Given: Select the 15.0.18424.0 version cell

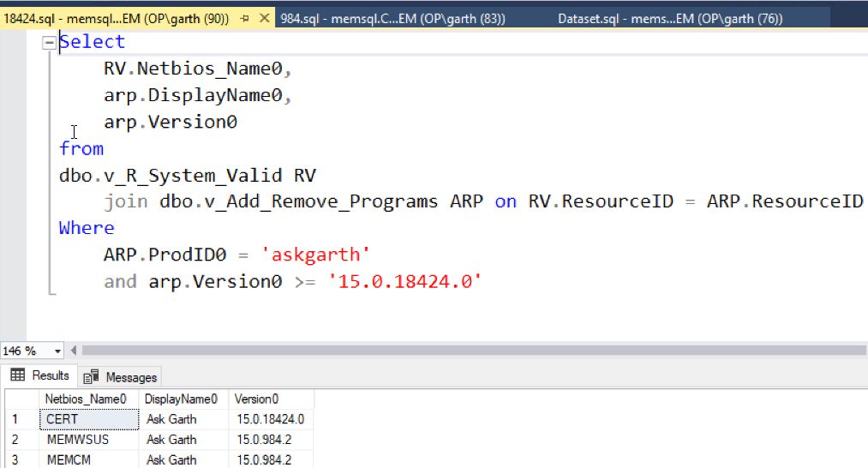Looking at the screenshot, I should [x=272, y=419].
